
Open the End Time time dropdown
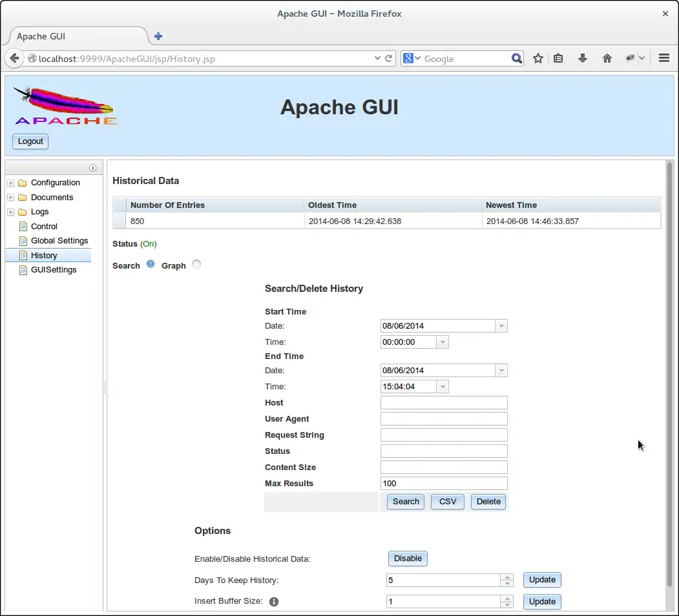pos(442,387)
